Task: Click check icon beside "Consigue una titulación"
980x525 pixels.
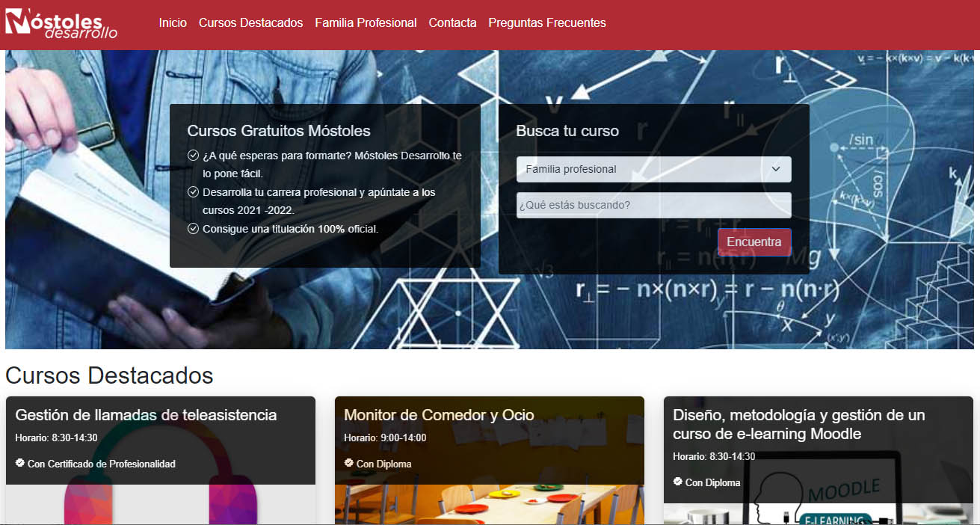Action: [193, 229]
